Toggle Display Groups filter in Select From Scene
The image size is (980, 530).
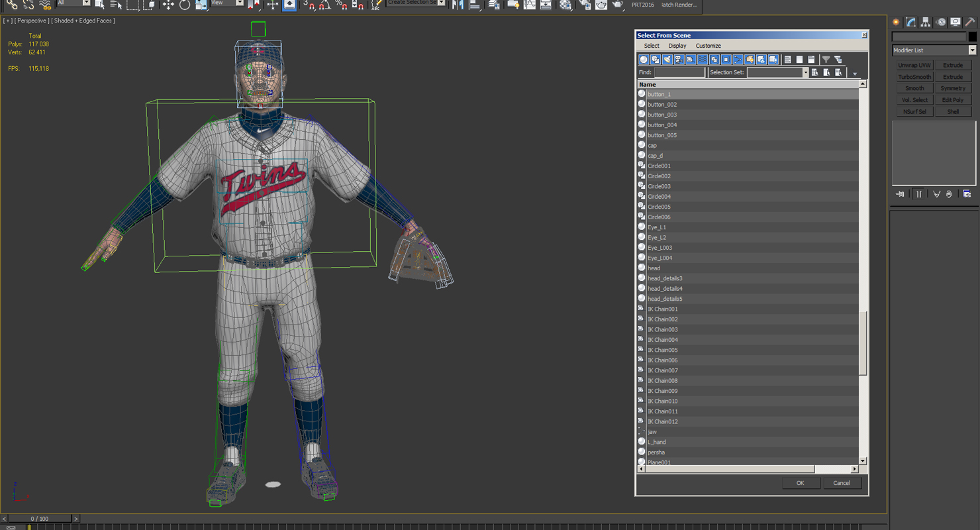pyautogui.click(x=714, y=60)
